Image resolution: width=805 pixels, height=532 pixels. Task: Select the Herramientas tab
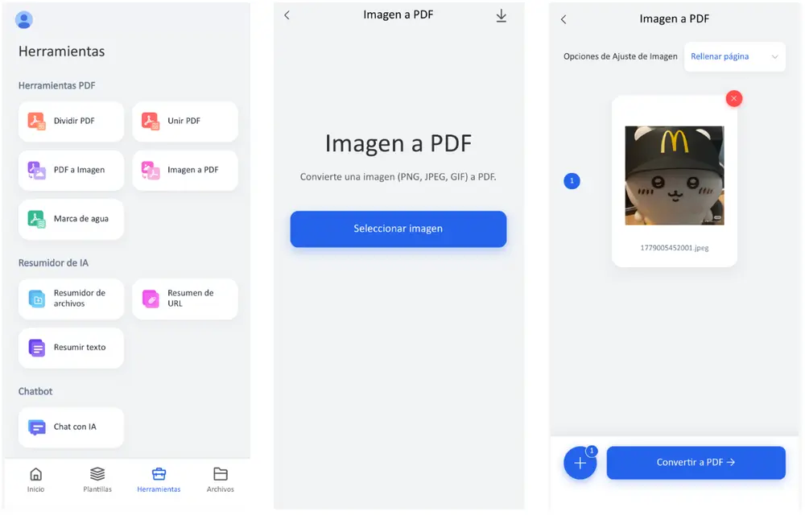pyautogui.click(x=159, y=480)
